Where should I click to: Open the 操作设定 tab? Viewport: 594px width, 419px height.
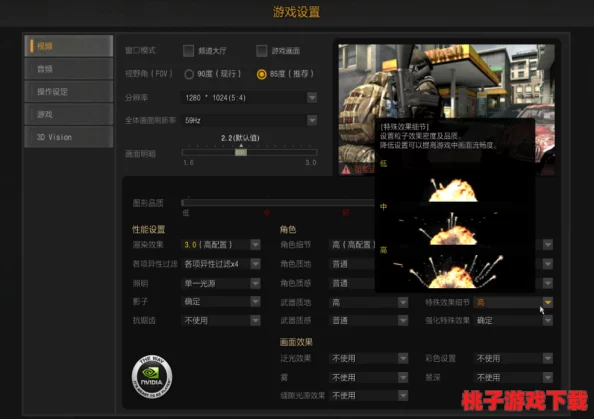pyautogui.click(x=69, y=92)
